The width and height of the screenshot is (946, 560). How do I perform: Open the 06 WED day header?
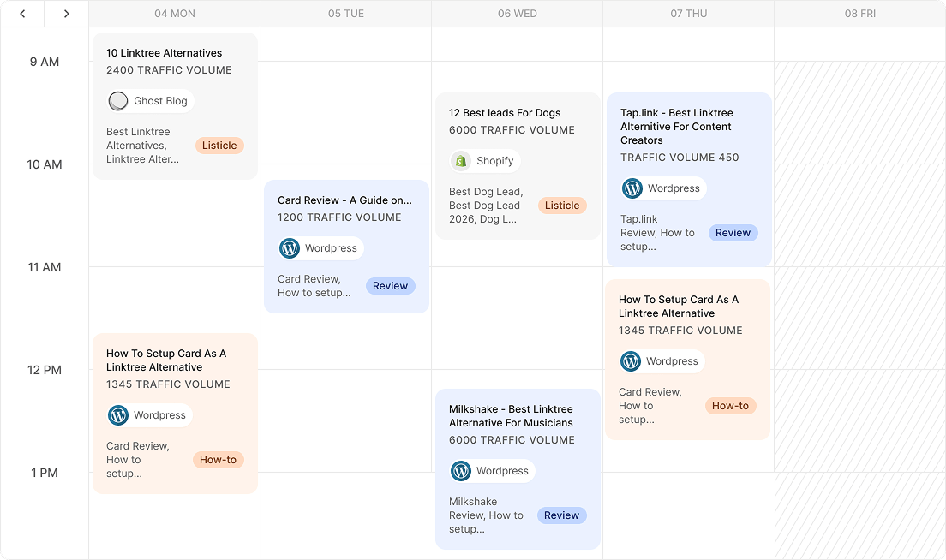pyautogui.click(x=517, y=14)
